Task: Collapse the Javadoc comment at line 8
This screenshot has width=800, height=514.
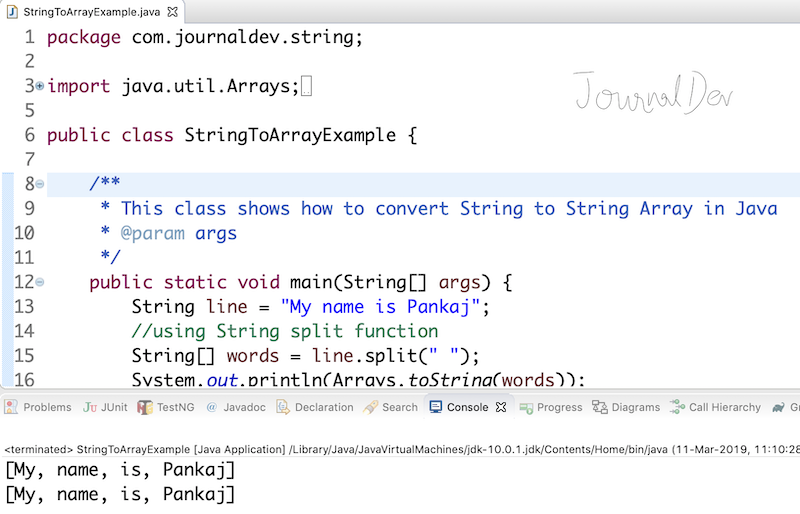Action: coord(39,184)
